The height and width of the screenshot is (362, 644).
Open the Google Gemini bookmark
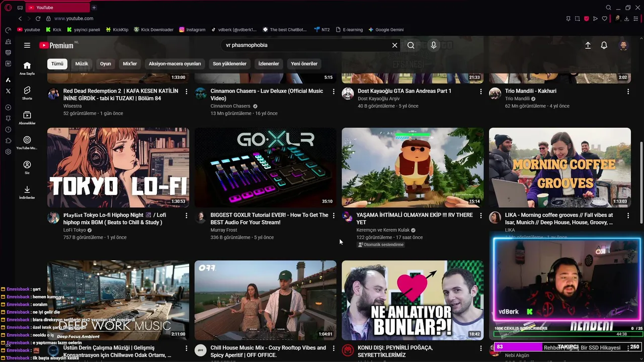coord(386,30)
